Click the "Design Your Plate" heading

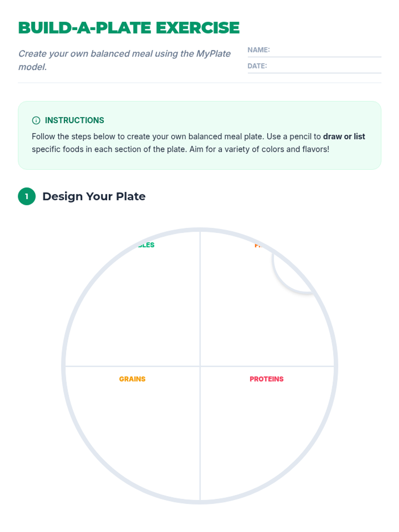tap(94, 197)
